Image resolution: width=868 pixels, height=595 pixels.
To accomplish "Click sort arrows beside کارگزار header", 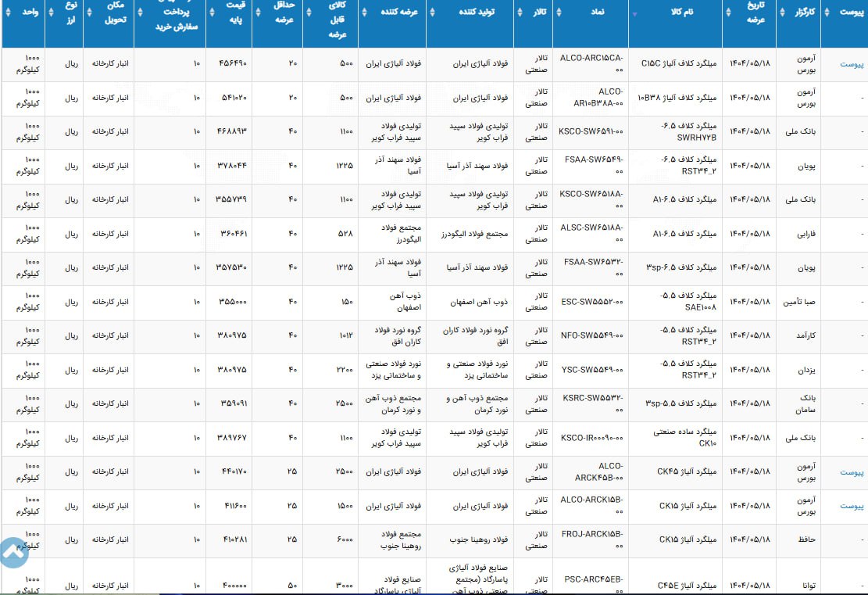I will (781, 13).
